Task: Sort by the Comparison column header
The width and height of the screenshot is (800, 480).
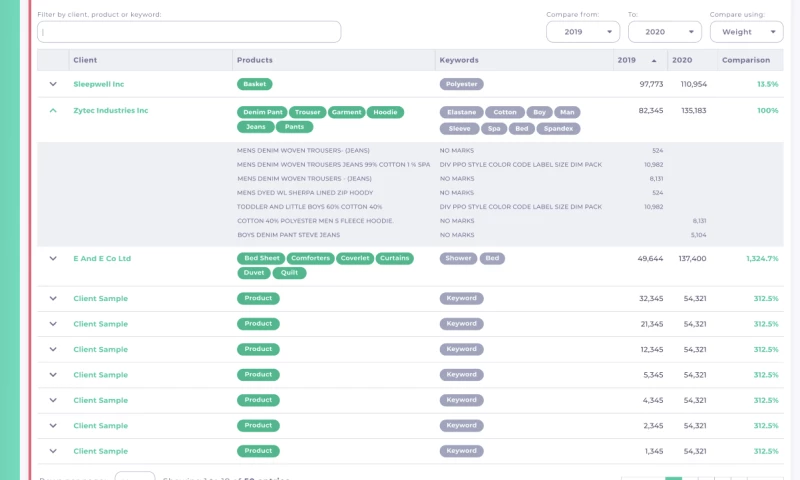Action: 746,60
